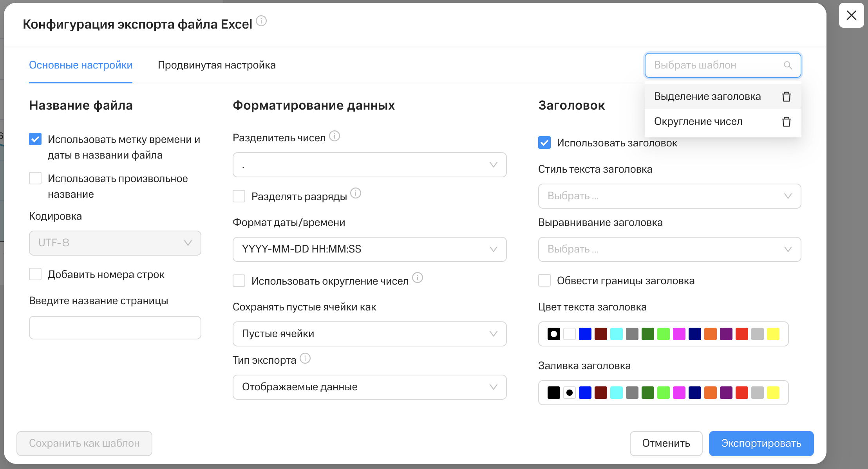The image size is (868, 469).
Task: Uncheck timestamp in file name checkbox
Action: [35, 139]
